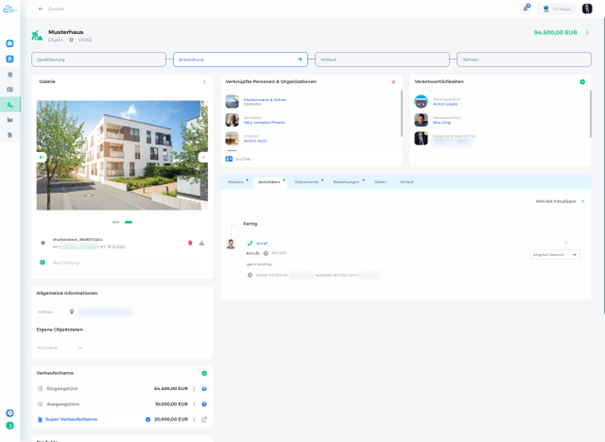Expand sidebar with green arrow icon
The height and width of the screenshot is (442, 605).
tap(10, 425)
